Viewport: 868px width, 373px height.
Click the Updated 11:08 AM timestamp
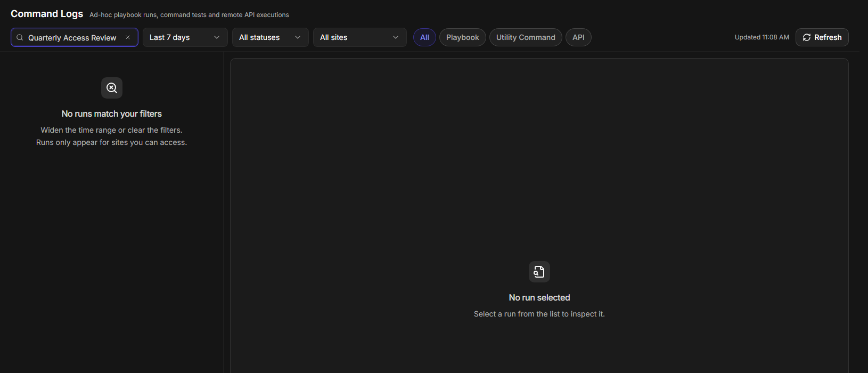point(762,37)
